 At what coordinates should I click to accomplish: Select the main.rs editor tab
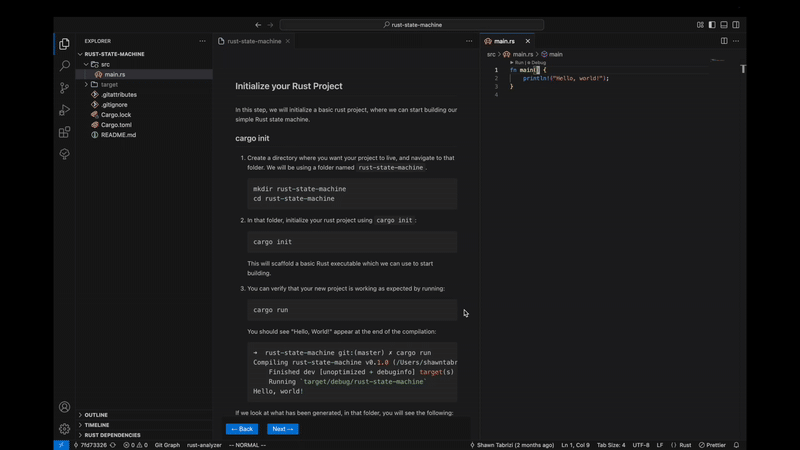point(504,41)
